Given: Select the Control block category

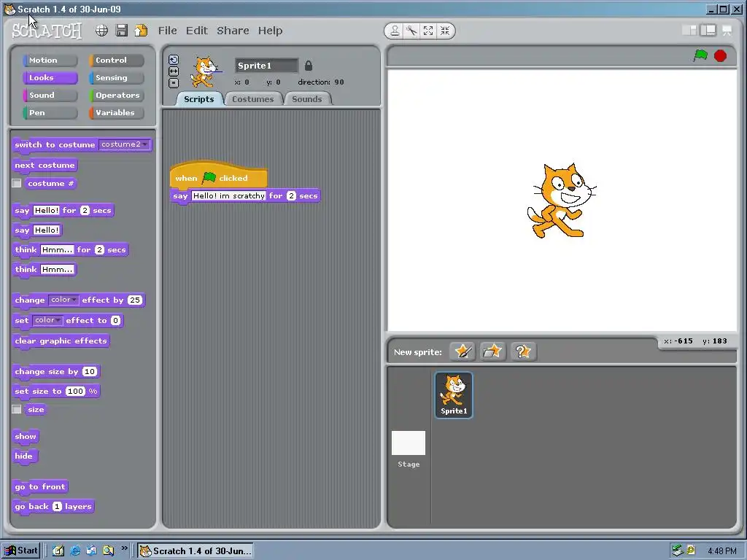Looking at the screenshot, I should (116, 61).
